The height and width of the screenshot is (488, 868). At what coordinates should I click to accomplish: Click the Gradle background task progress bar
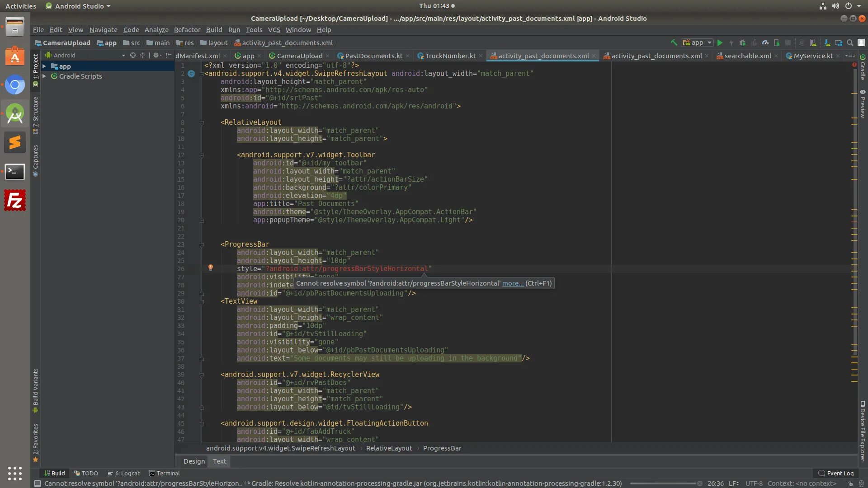pos(663,483)
